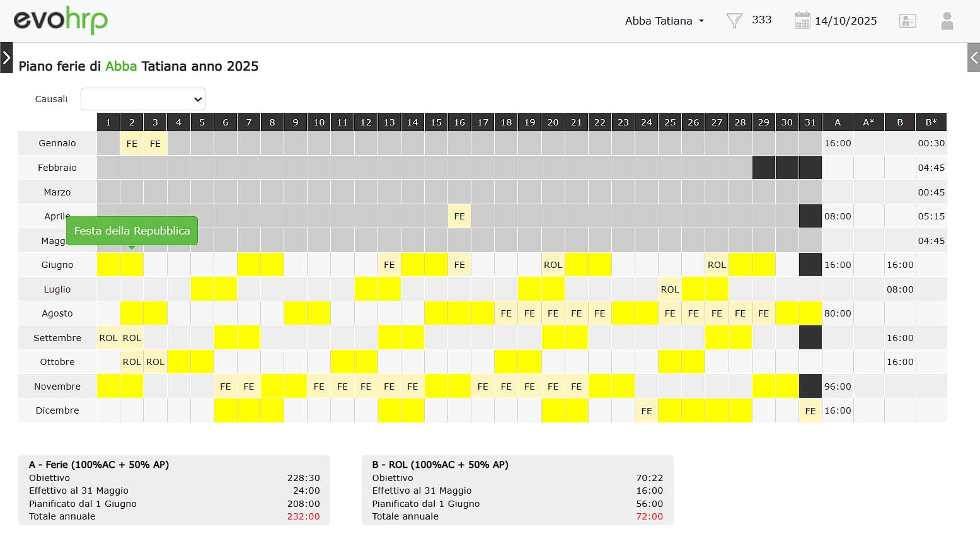This screenshot has width=980, height=546.
Task: Click the 14/10/2025 date text
Action: (846, 21)
